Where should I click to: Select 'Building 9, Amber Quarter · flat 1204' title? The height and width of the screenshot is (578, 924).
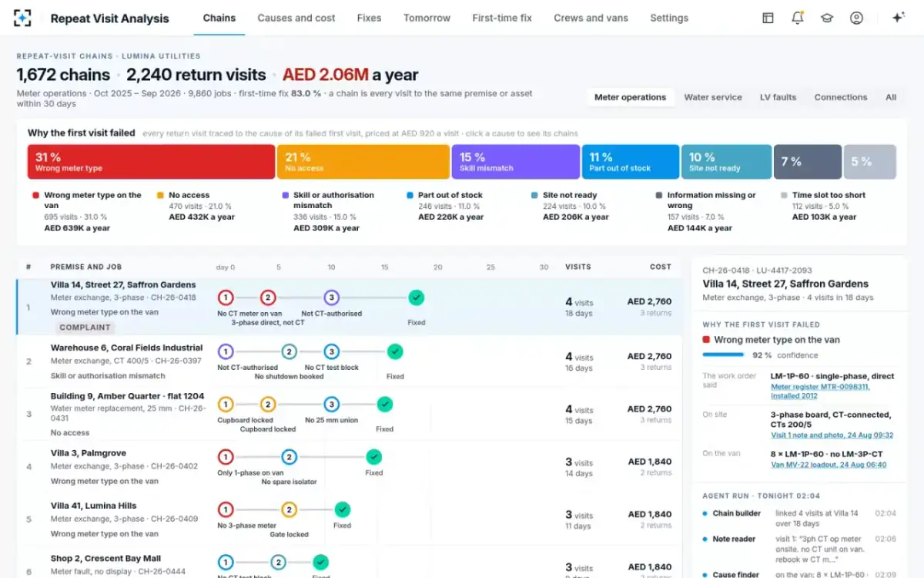(128, 396)
